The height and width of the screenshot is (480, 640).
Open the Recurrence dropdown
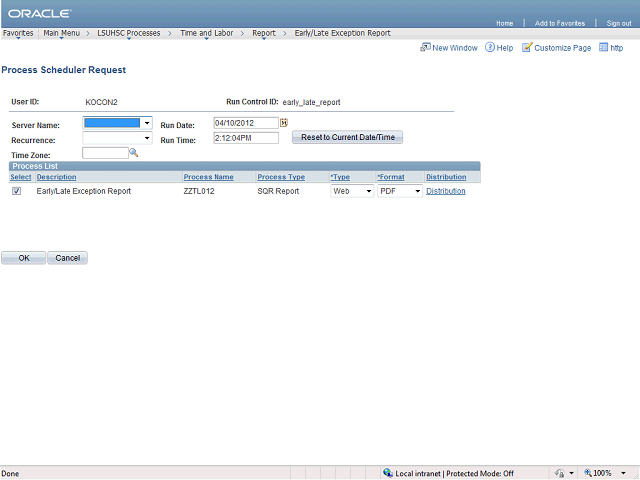click(118, 138)
